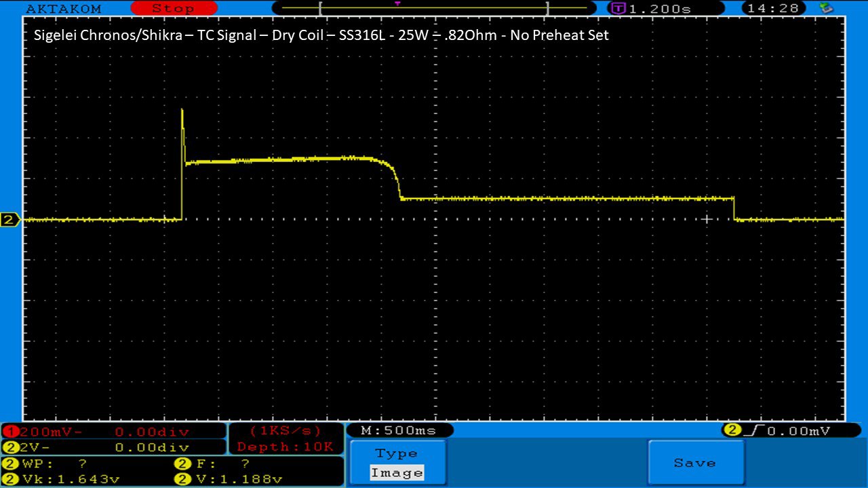
Task: Click the USB connection icon in top right
Action: coord(826,8)
